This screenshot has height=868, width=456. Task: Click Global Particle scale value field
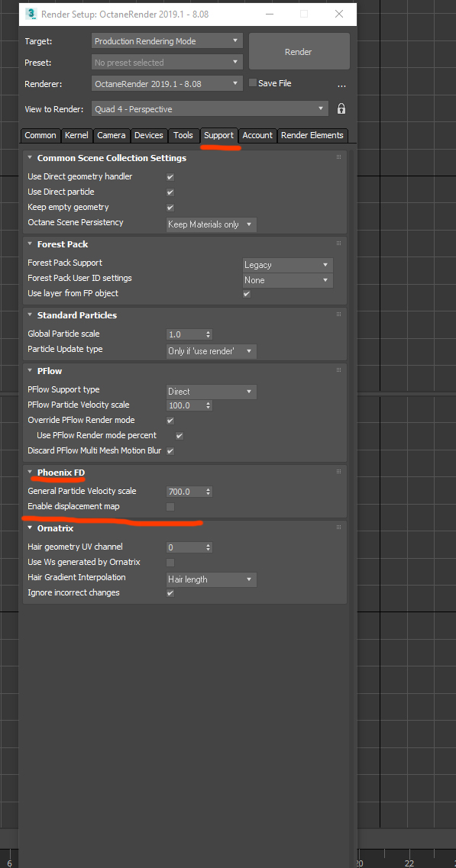point(185,334)
